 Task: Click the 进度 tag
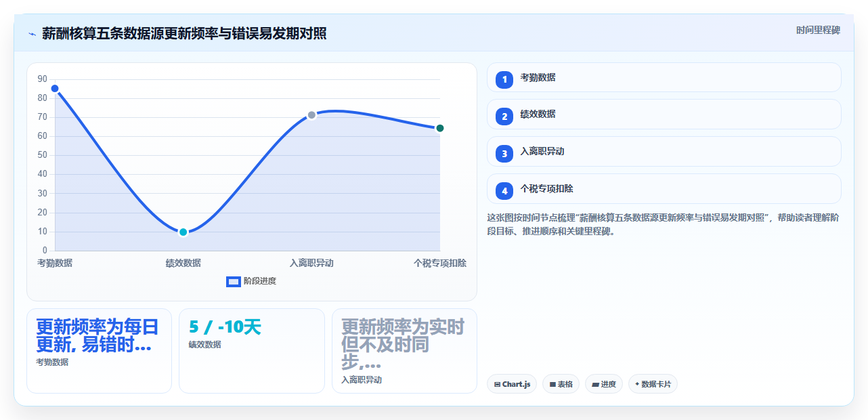click(x=603, y=384)
